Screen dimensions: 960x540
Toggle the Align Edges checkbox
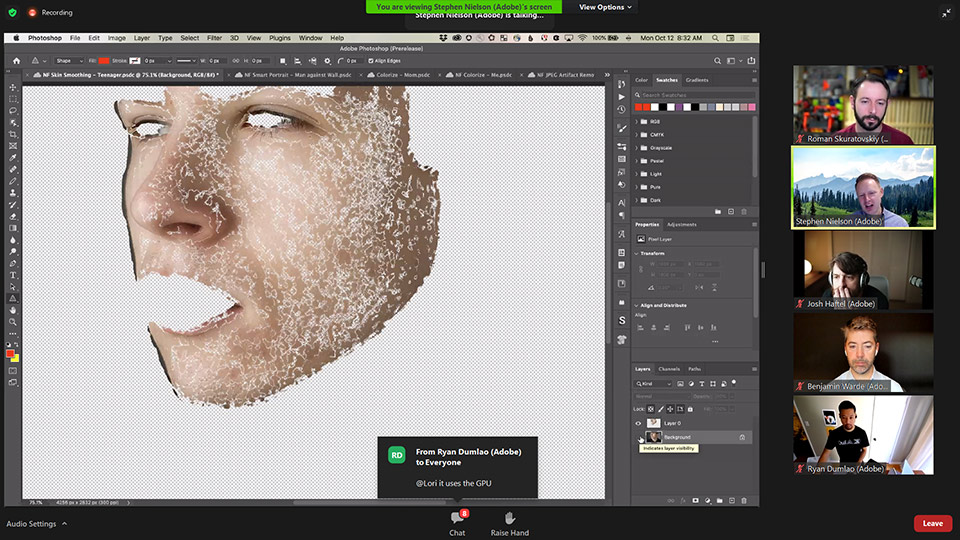tap(370, 61)
